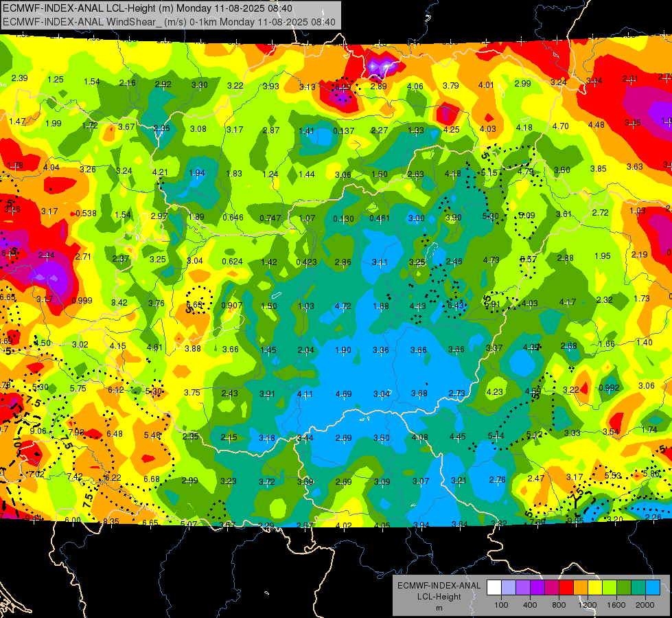Click the teal legend color swatch
Screen dimensions: 672x618
click(638, 588)
